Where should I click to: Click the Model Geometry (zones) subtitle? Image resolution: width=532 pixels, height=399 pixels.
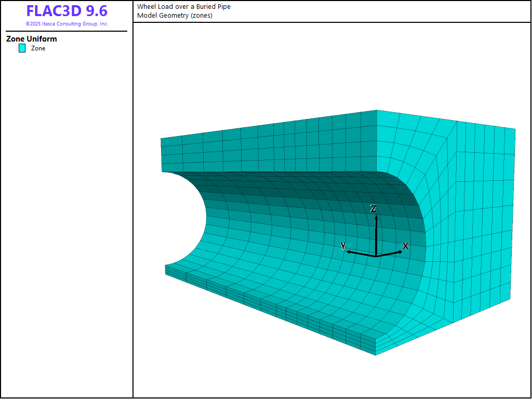pyautogui.click(x=175, y=15)
